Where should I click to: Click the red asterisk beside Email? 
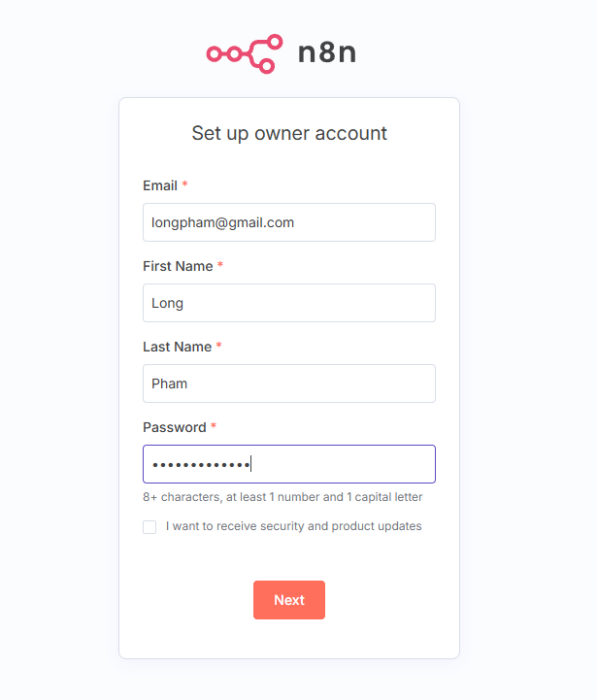(x=184, y=183)
